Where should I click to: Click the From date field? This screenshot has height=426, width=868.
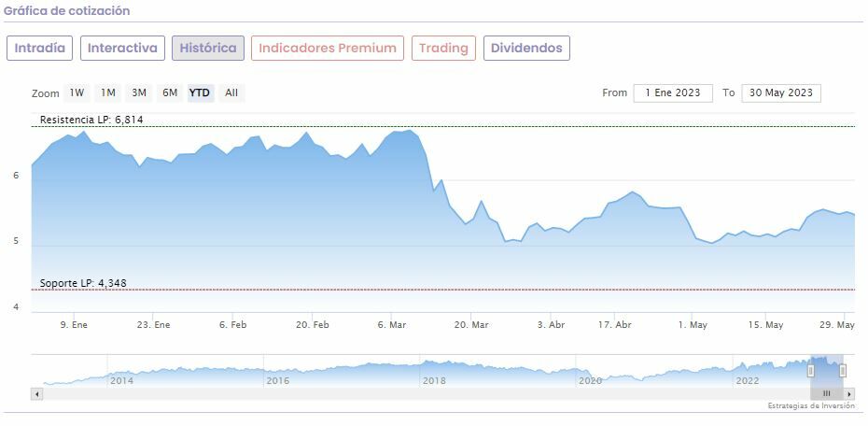(x=673, y=92)
